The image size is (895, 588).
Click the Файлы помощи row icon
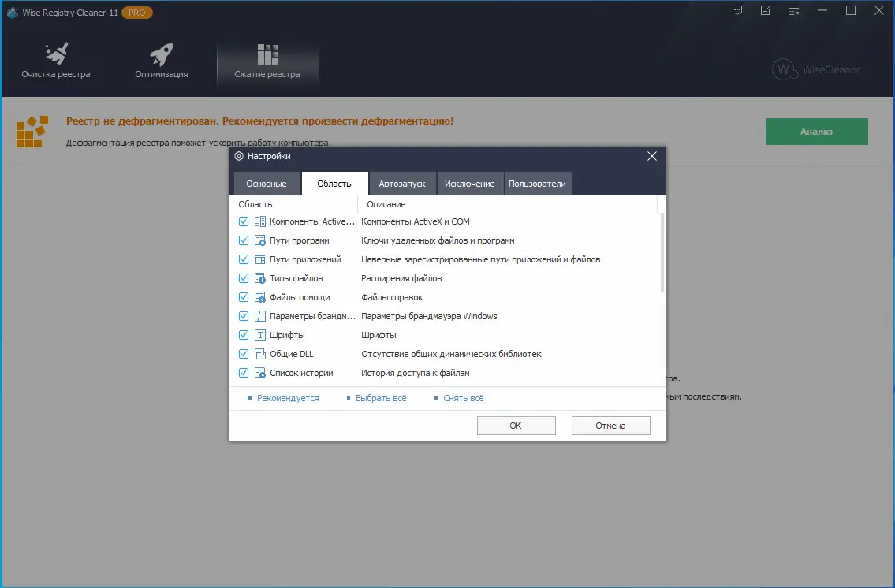[x=259, y=297]
